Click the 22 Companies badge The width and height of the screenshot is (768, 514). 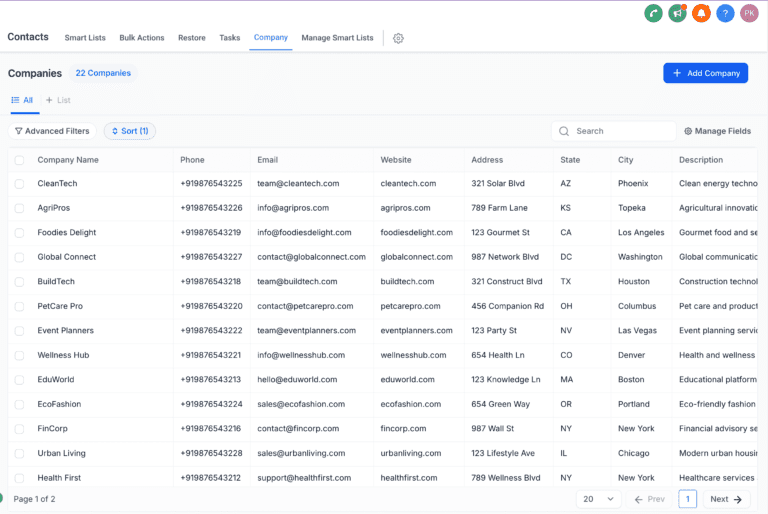click(x=103, y=73)
